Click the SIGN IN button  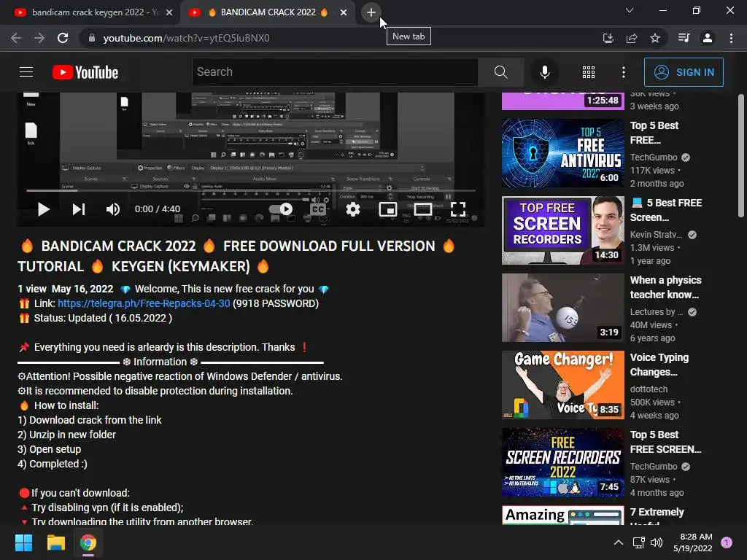(684, 72)
